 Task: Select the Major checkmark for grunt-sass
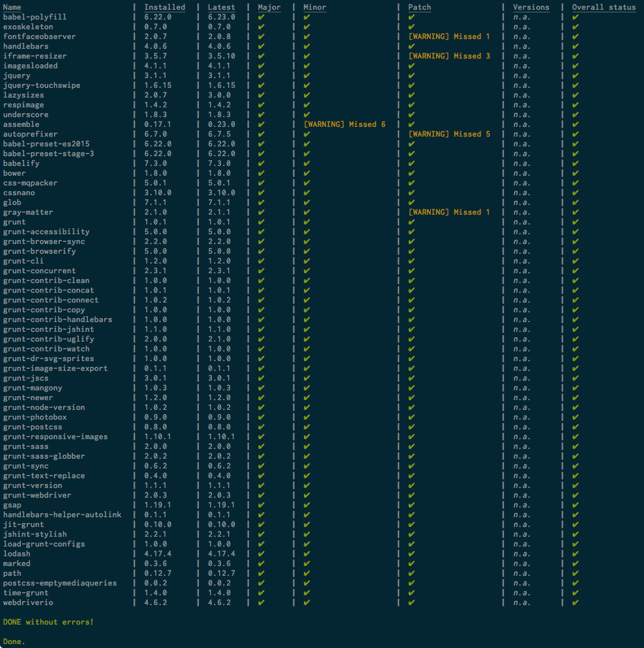pyautogui.click(x=260, y=446)
